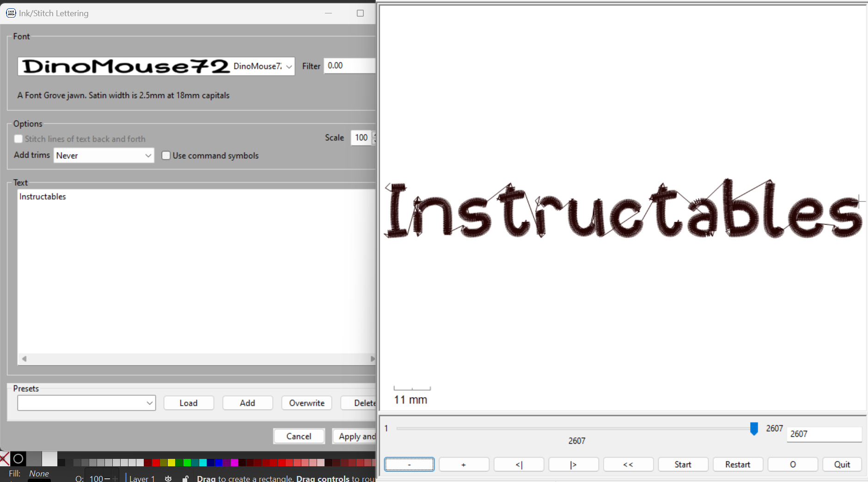Click the Delete preset button

coord(359,403)
